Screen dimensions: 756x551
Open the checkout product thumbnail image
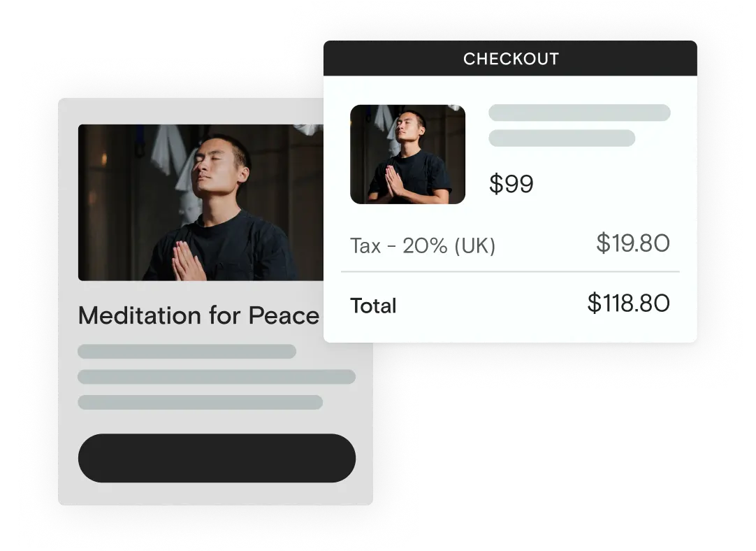tap(407, 155)
